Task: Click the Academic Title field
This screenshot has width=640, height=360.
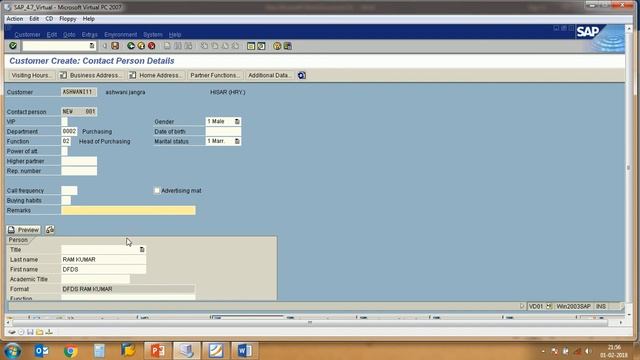Action: pos(95,279)
